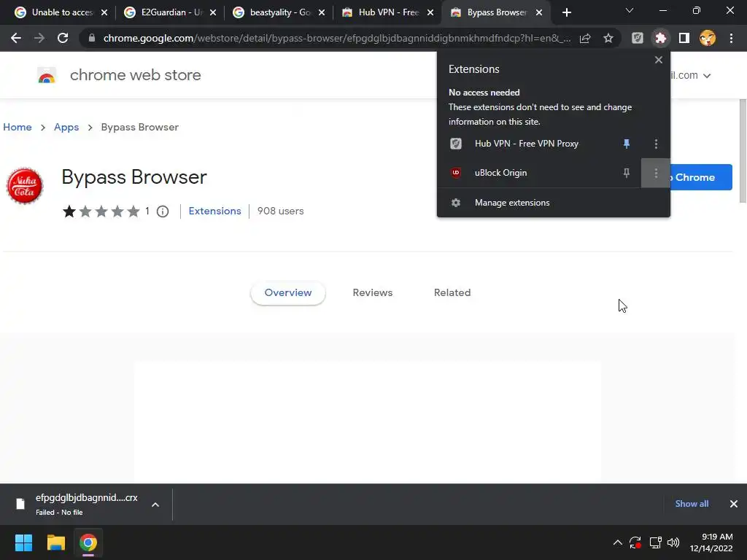Go forward to the next page
Viewport: 747px width, 560px height.
click(x=39, y=38)
